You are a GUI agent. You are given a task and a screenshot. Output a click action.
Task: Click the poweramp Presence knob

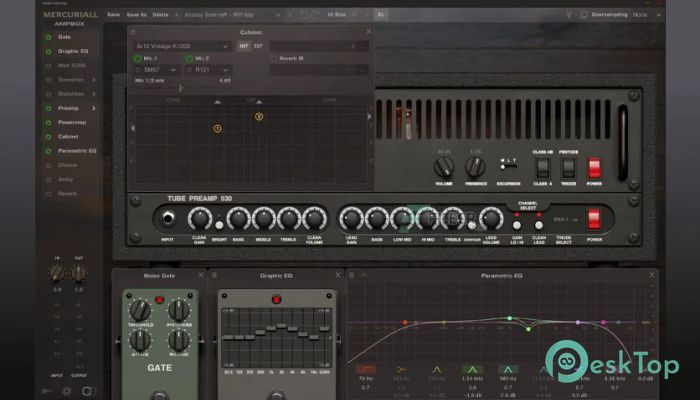475,167
